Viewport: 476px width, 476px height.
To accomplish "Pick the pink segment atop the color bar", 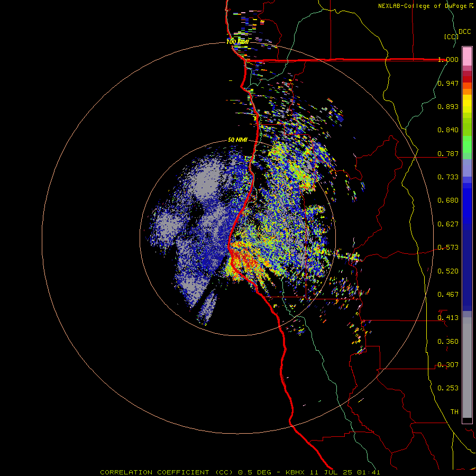I will pyautogui.click(x=467, y=57).
